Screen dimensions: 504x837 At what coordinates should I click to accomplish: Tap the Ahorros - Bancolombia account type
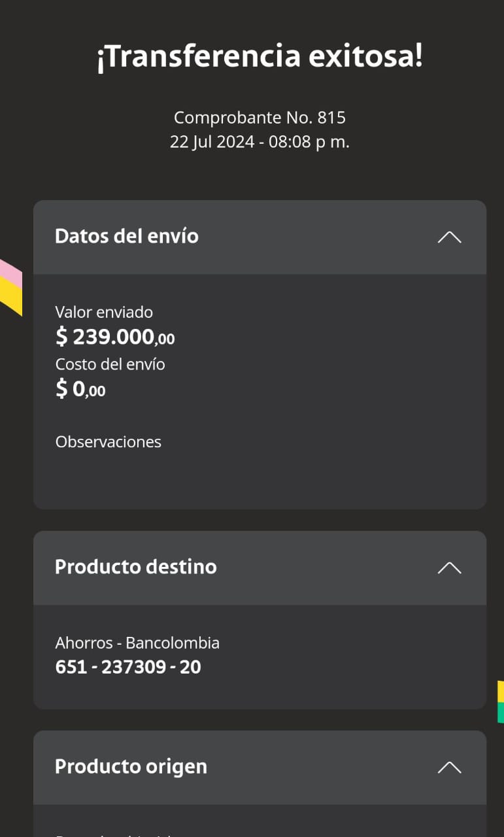tap(137, 643)
